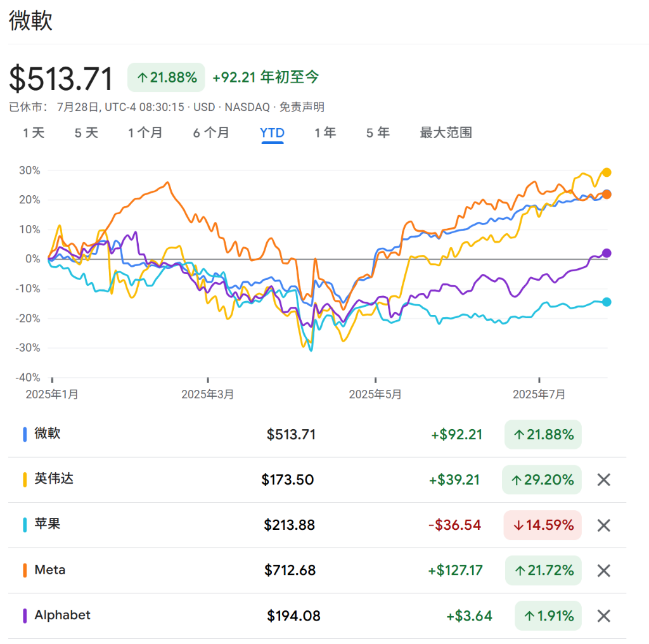Viewport: 649px width, 644px height.
Task: Click the yellow endpoint dot on chart
Action: pos(607,172)
